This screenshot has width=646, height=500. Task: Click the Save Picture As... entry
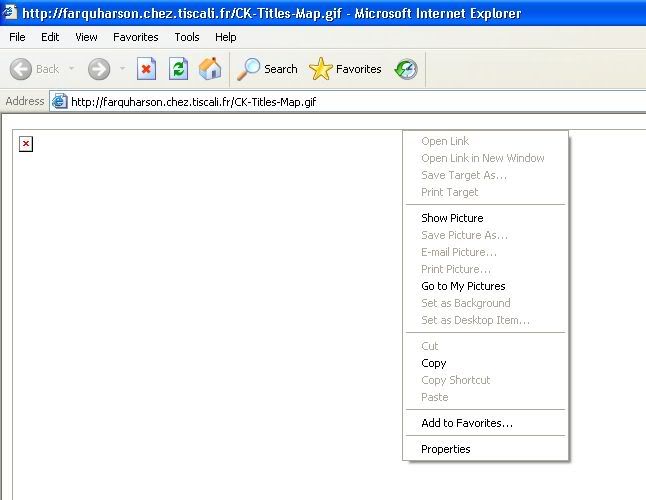click(x=485, y=235)
